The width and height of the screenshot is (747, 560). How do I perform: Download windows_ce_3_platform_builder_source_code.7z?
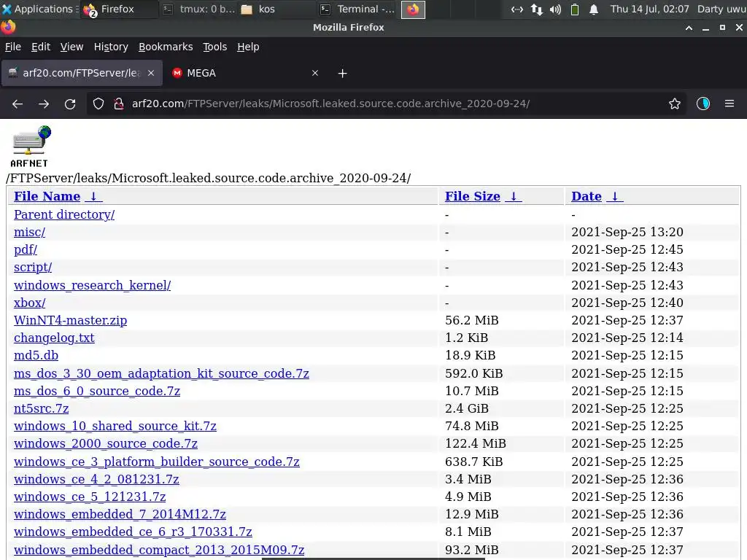157,462
